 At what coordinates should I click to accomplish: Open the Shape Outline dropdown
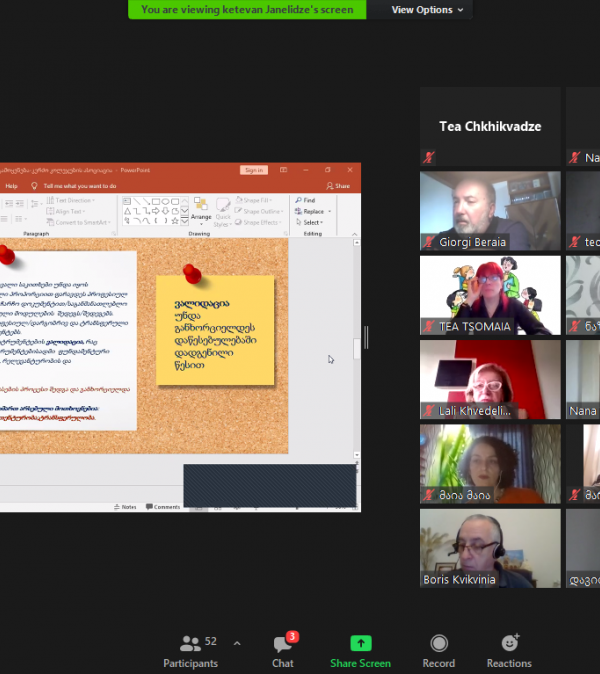tap(259, 211)
